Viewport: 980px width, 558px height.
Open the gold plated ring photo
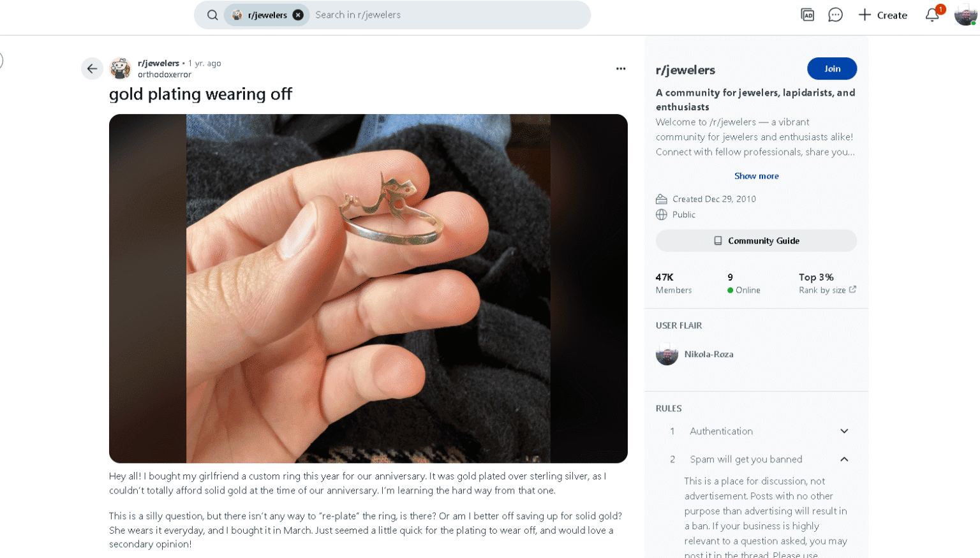point(368,288)
